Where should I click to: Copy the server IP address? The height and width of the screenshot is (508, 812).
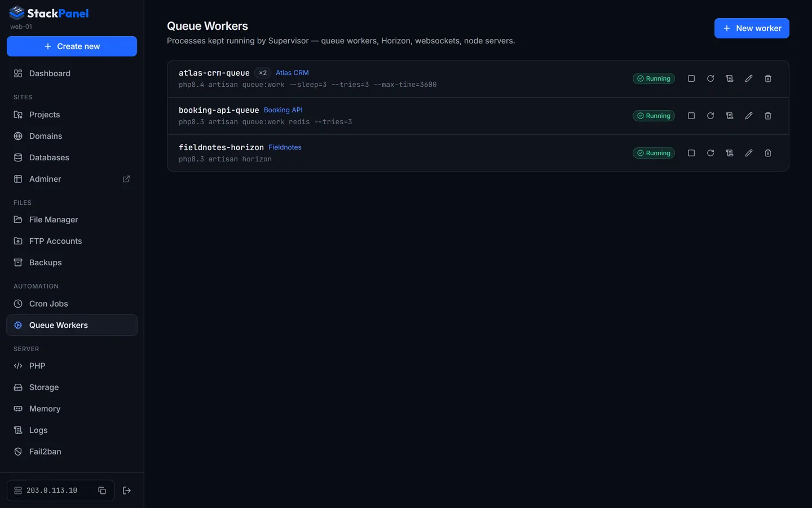point(102,491)
